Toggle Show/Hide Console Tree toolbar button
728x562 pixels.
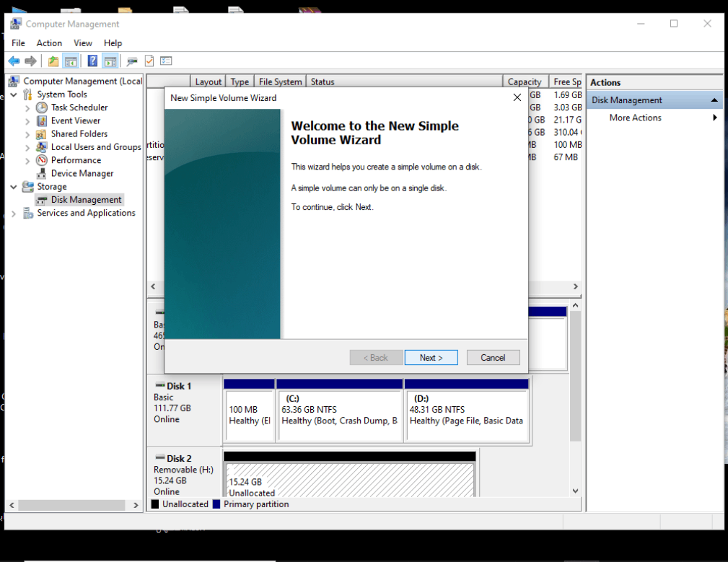click(71, 61)
